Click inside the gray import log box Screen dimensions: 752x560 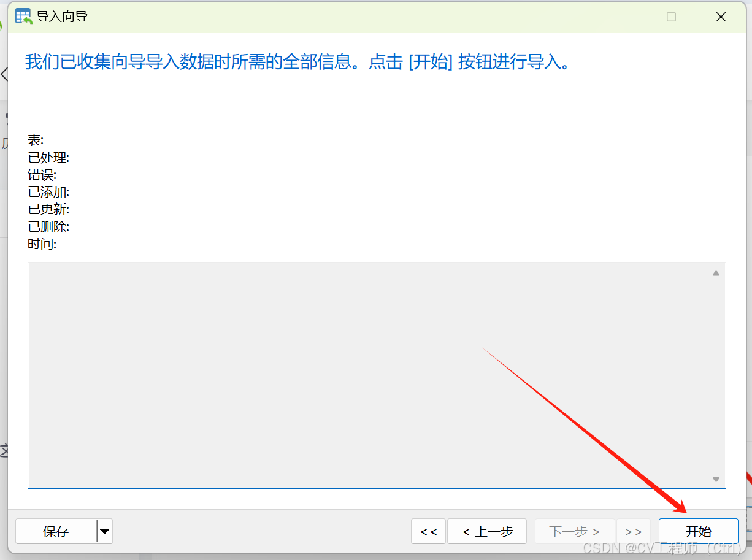click(x=368, y=375)
